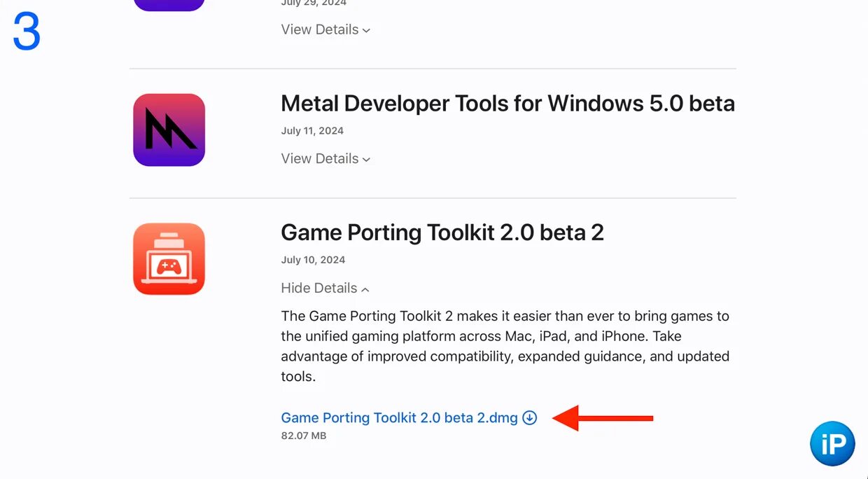Click the July 10, 2024 date

tap(313, 260)
